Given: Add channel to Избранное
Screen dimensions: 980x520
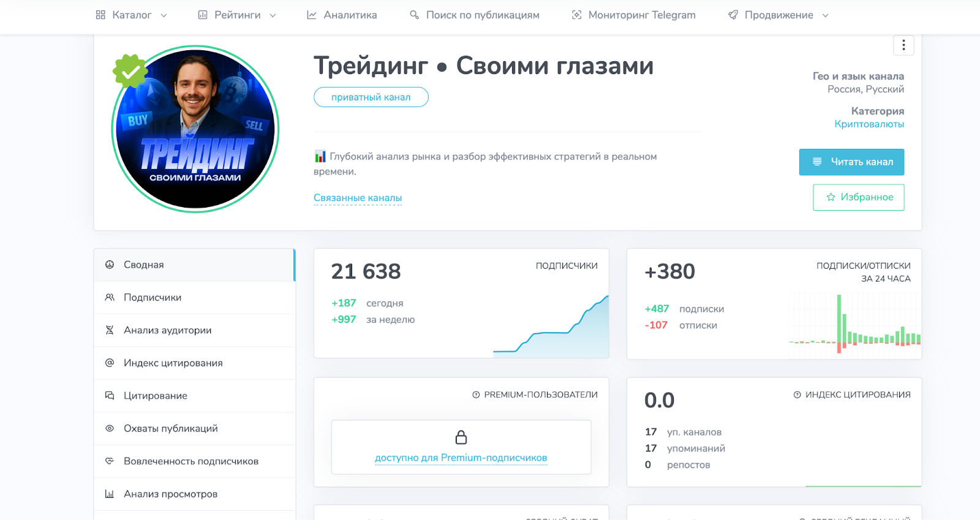Looking at the screenshot, I should tap(858, 197).
